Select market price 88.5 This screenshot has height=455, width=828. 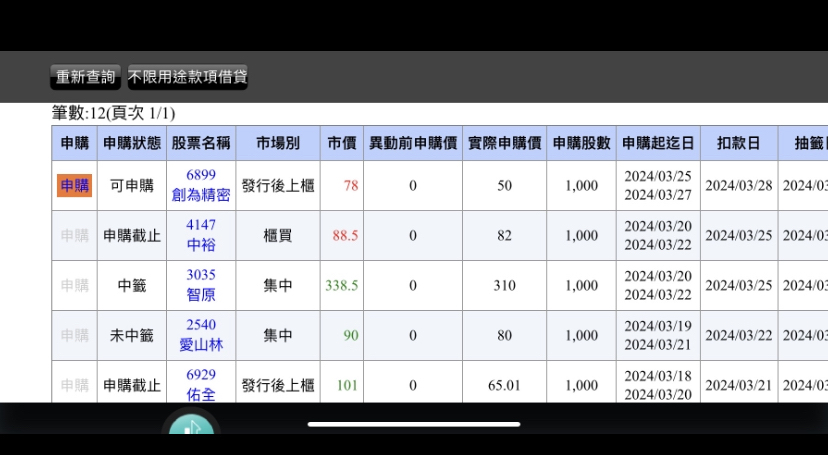pyautogui.click(x=345, y=235)
